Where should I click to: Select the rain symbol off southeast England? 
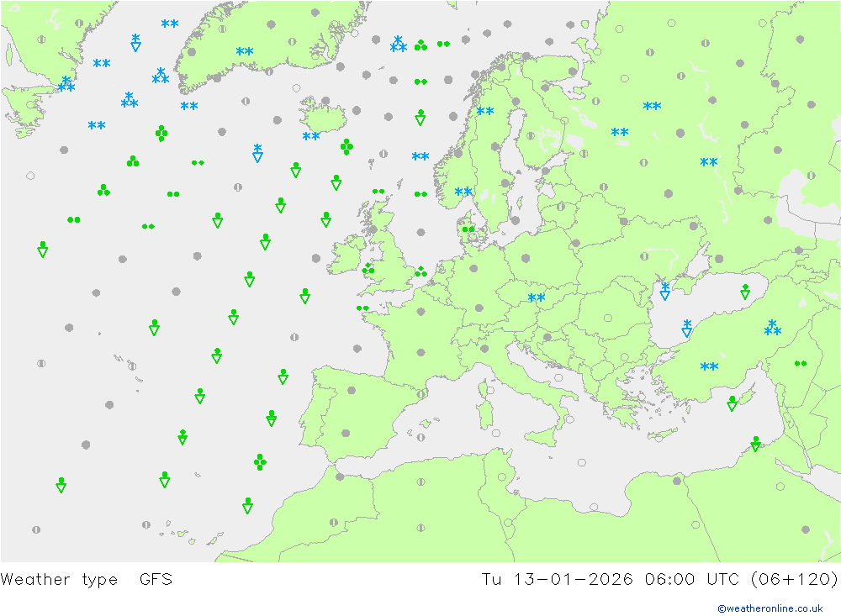click(x=421, y=271)
